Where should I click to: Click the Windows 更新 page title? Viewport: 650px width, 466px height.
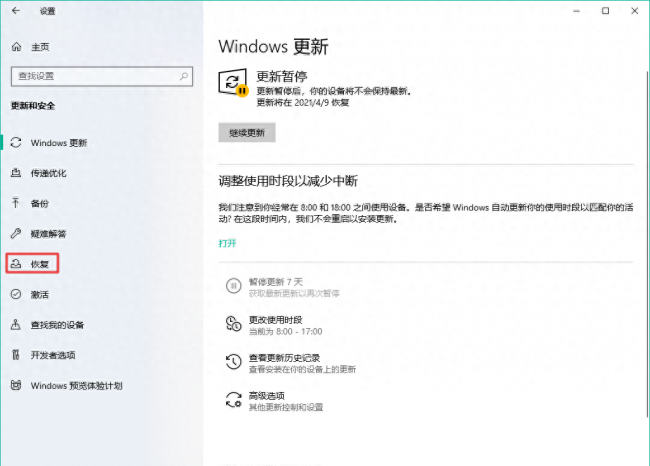pyautogui.click(x=273, y=46)
